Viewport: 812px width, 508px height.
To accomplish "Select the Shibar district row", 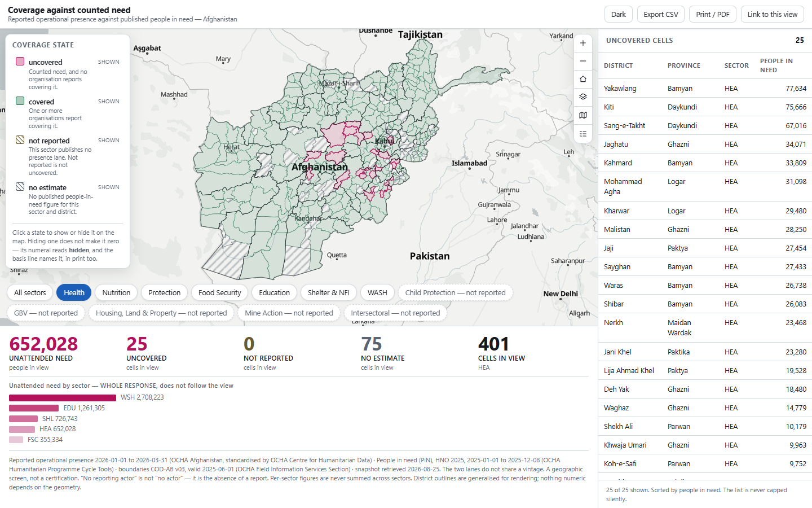I will tap(705, 304).
